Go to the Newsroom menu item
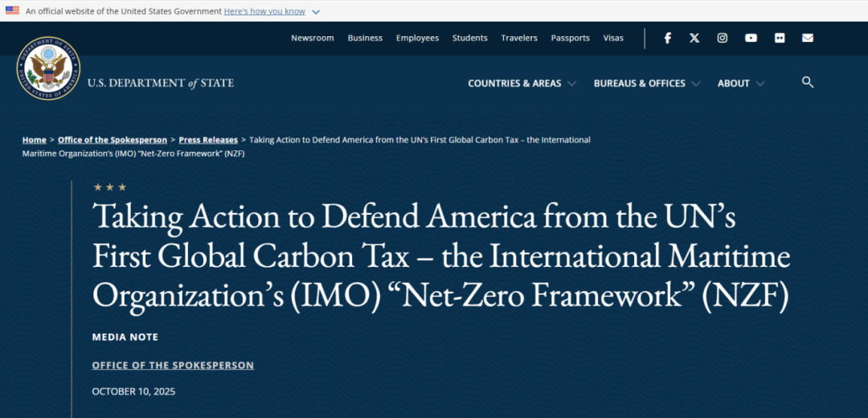Viewport: 868px width, 418px height. click(x=312, y=38)
